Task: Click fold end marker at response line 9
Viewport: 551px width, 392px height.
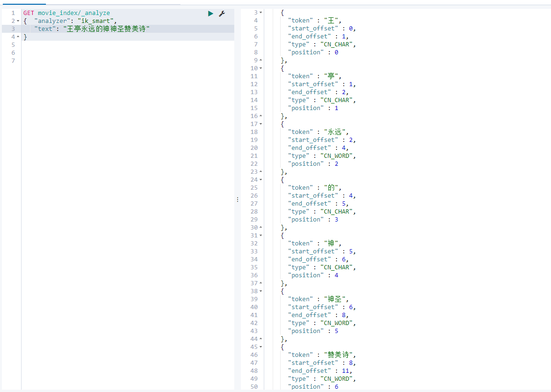Action: click(x=261, y=60)
